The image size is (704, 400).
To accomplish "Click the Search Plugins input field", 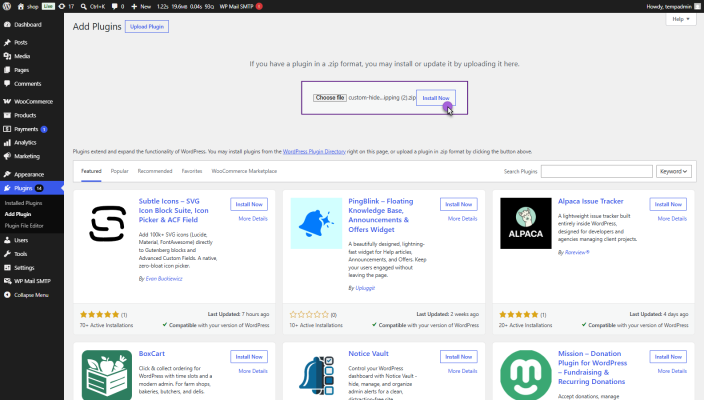I will click(597, 171).
